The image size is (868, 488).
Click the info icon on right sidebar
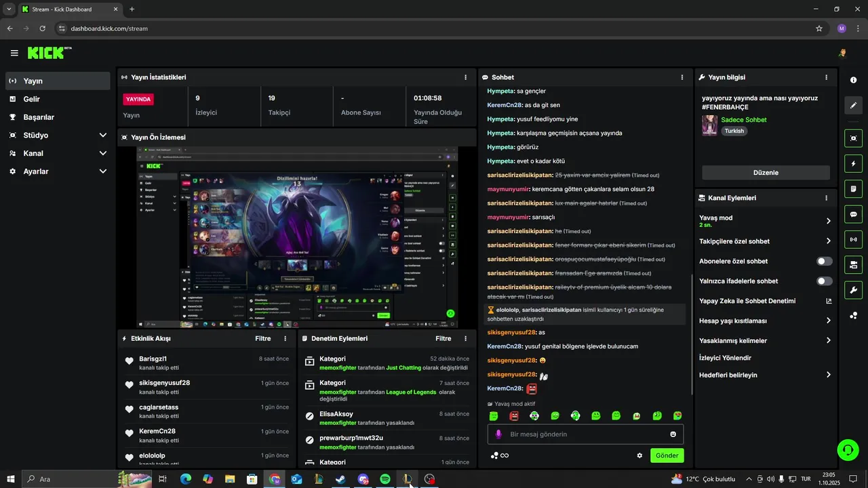[x=853, y=80]
